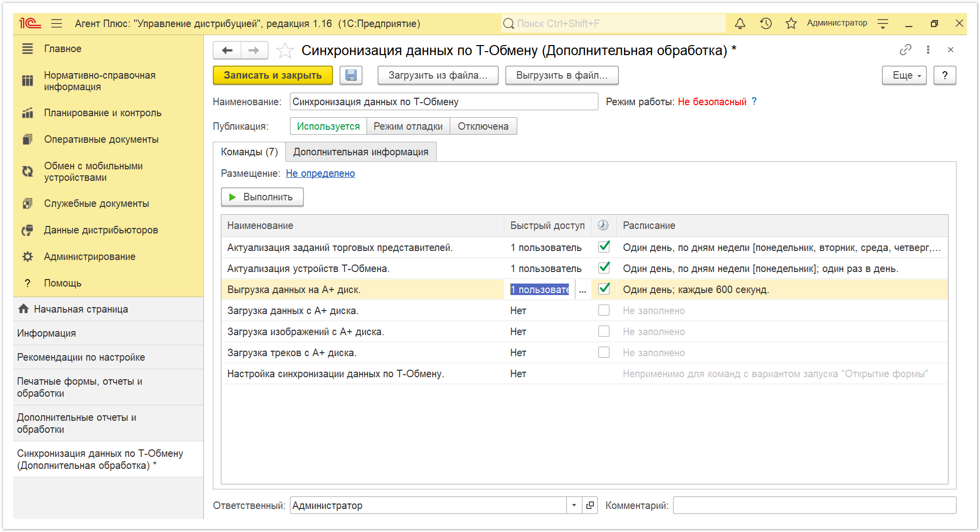Open the 1C main menu logo

(30, 24)
